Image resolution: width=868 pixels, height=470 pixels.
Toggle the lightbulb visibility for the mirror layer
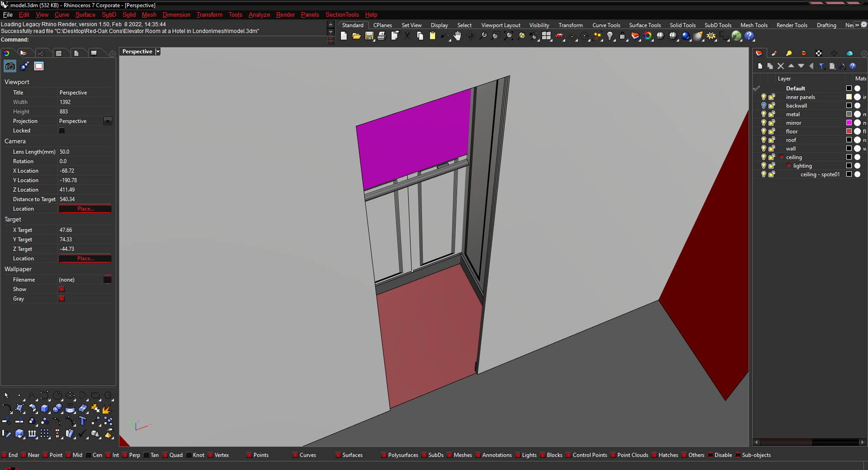763,122
